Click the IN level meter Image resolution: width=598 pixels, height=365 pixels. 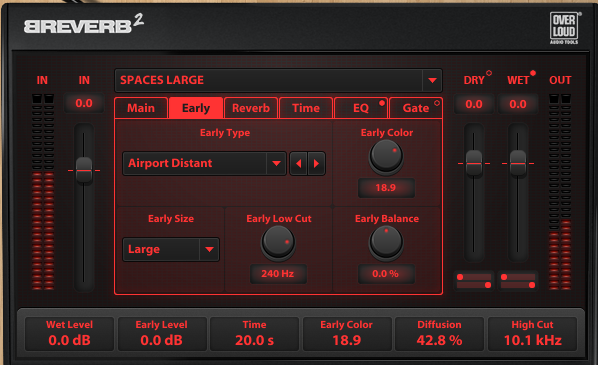click(x=43, y=192)
